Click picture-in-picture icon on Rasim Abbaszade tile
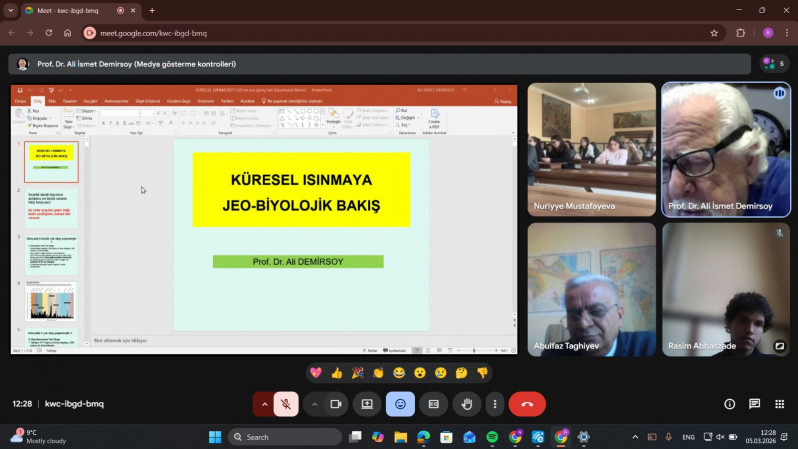The width and height of the screenshot is (798, 449). (x=779, y=346)
